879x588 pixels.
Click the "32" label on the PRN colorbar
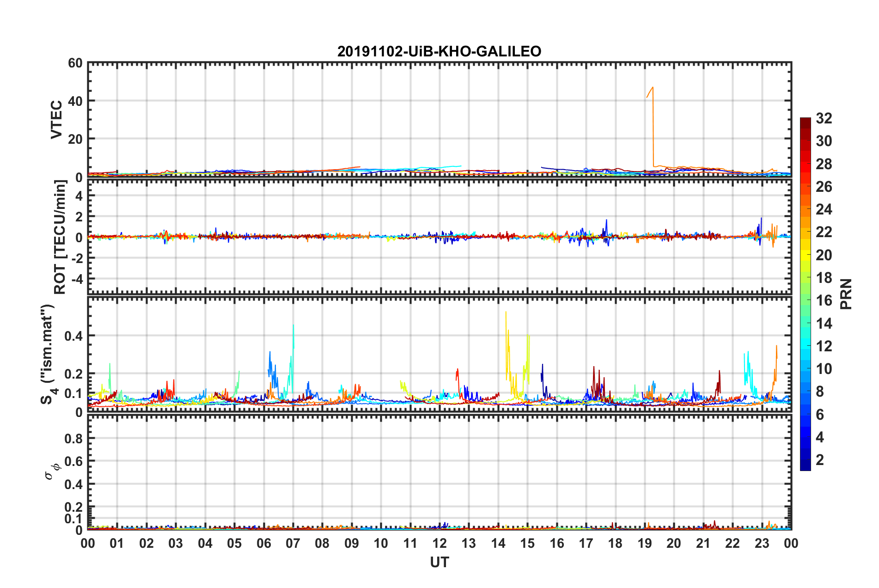point(824,118)
